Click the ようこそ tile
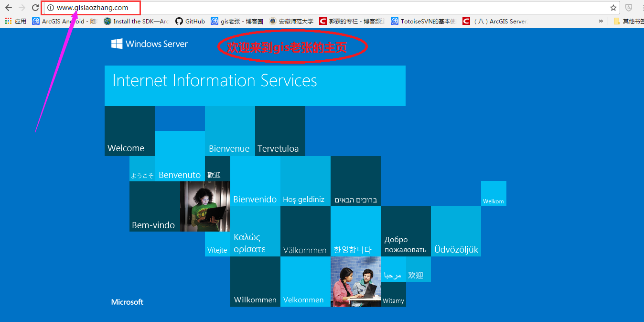 click(x=142, y=168)
